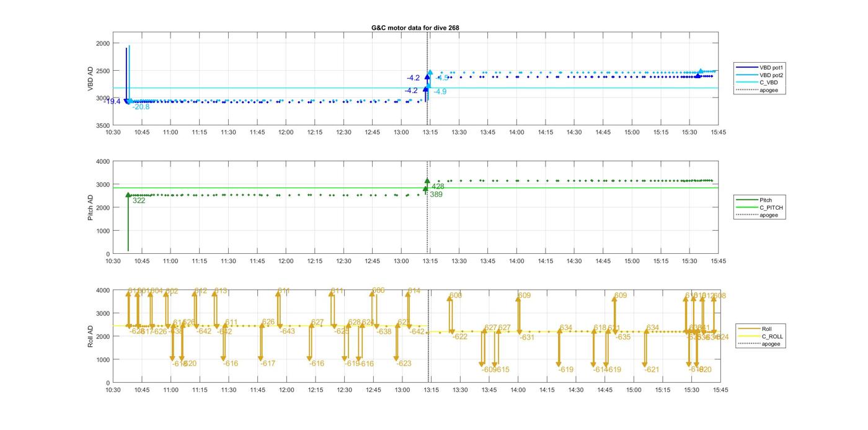Click the "-621" roll data label
Image resolution: width=868 pixels, height=430 pixels.
652,370
